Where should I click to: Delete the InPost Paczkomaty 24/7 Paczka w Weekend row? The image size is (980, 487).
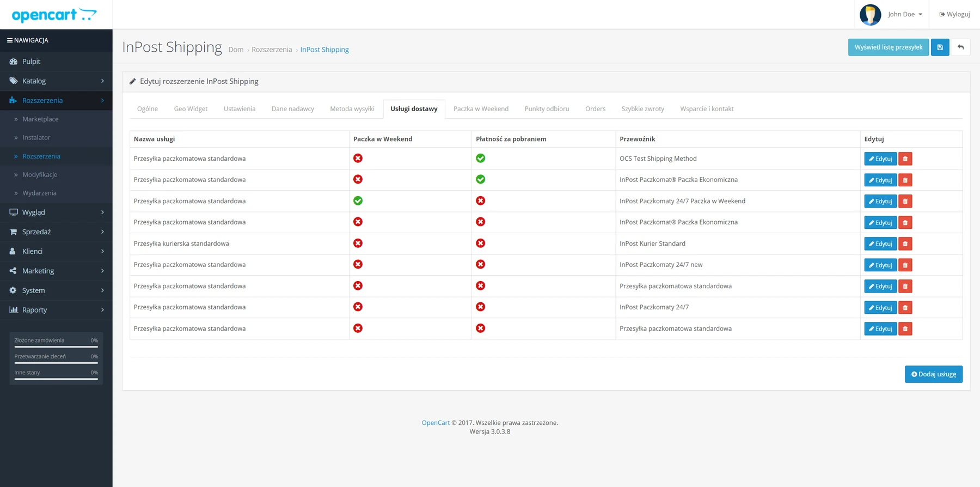click(x=905, y=202)
